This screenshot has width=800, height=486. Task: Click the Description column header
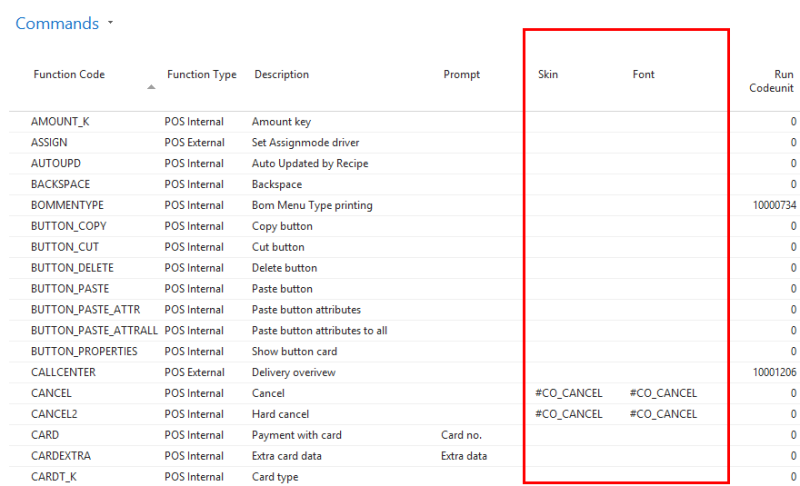[x=282, y=74]
